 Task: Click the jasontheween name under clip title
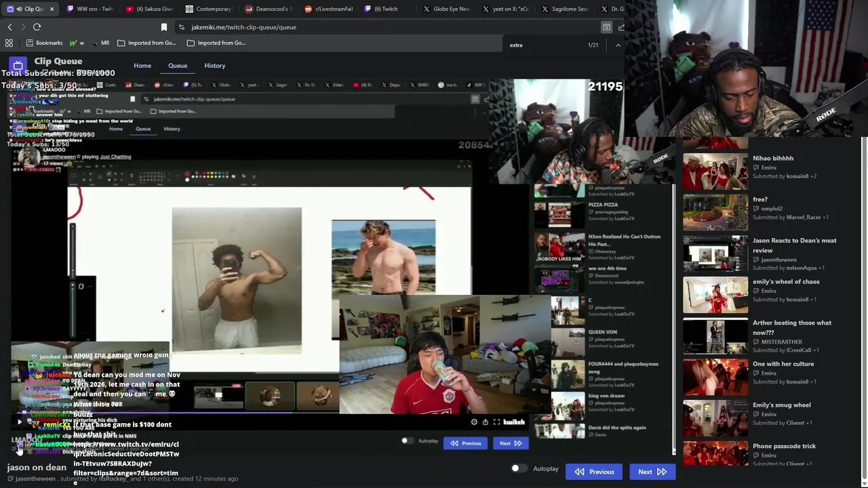[35, 479]
